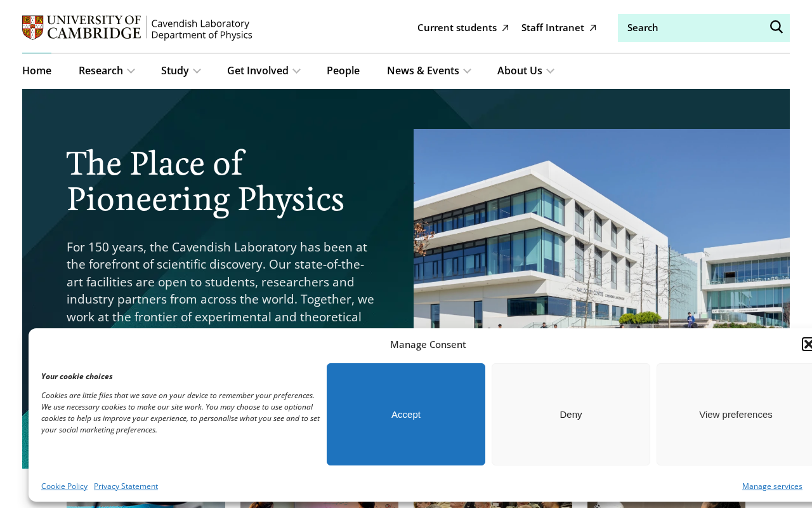Click the 'The Place of Pioneering Physics' heading
The height and width of the screenshot is (508, 812).
pos(206,181)
